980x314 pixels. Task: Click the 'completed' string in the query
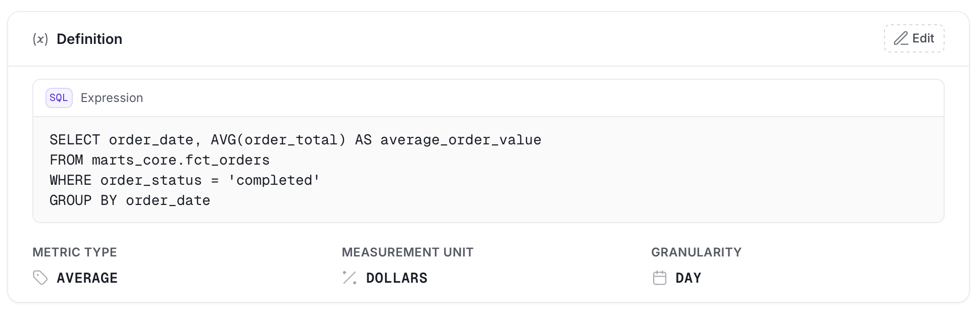274,180
